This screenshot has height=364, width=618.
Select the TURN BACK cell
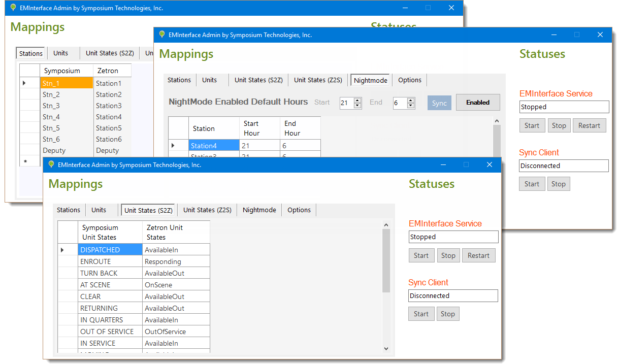coord(110,273)
